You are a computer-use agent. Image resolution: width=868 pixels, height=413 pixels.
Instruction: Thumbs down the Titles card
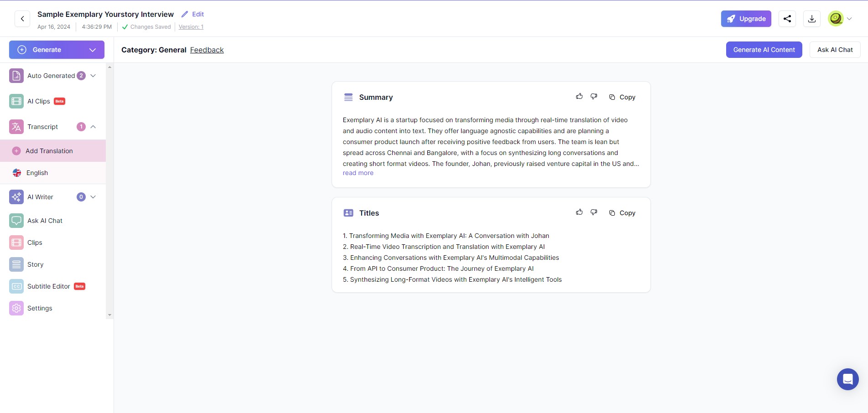pyautogui.click(x=594, y=212)
